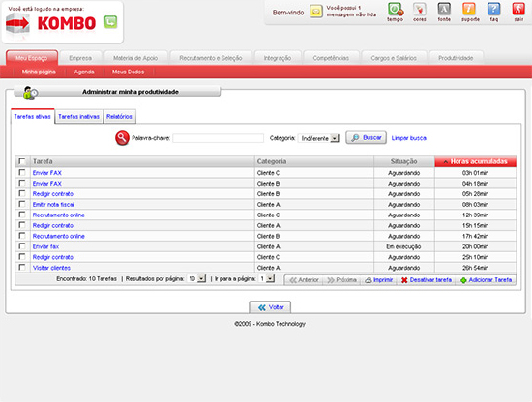Open the Categoria Indiferente dropdown
Screen dimensions: 532x402
(x=318, y=138)
